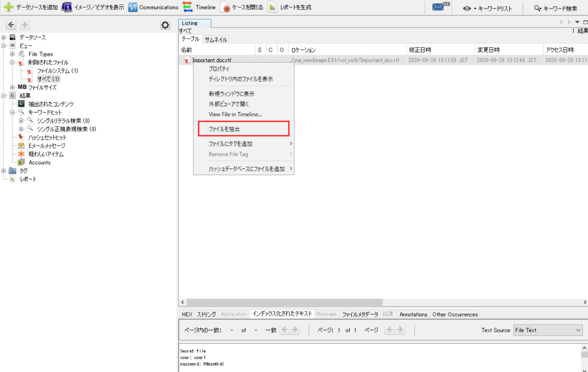The width and height of the screenshot is (588, 372).
Task: Open the Communications toolbar icon
Action: pyautogui.click(x=133, y=7)
